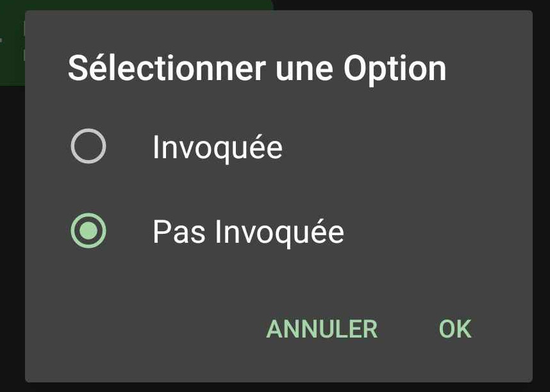Screen dimensions: 550x392
Task: Click the green filled radio circle
Action: pos(88,231)
